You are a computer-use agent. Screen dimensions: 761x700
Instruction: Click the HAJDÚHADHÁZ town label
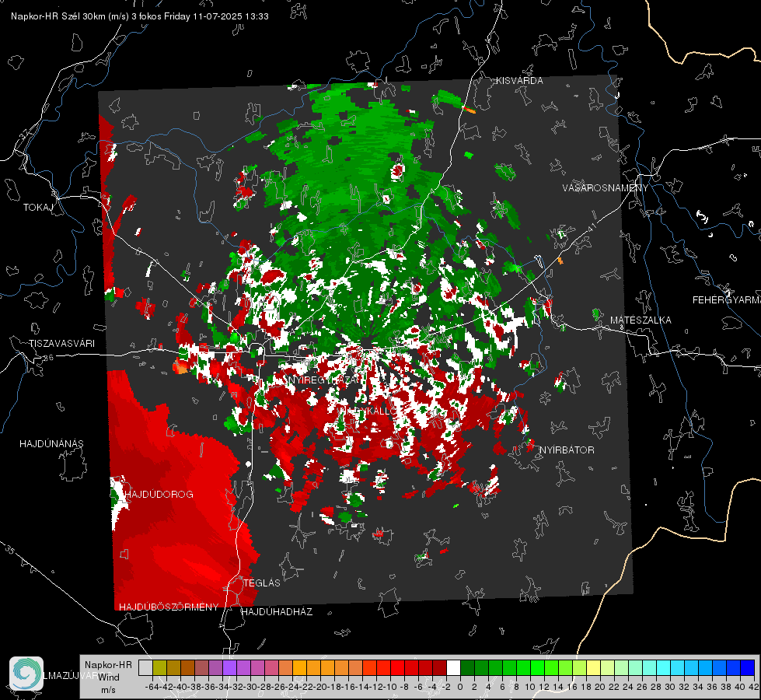pyautogui.click(x=277, y=612)
